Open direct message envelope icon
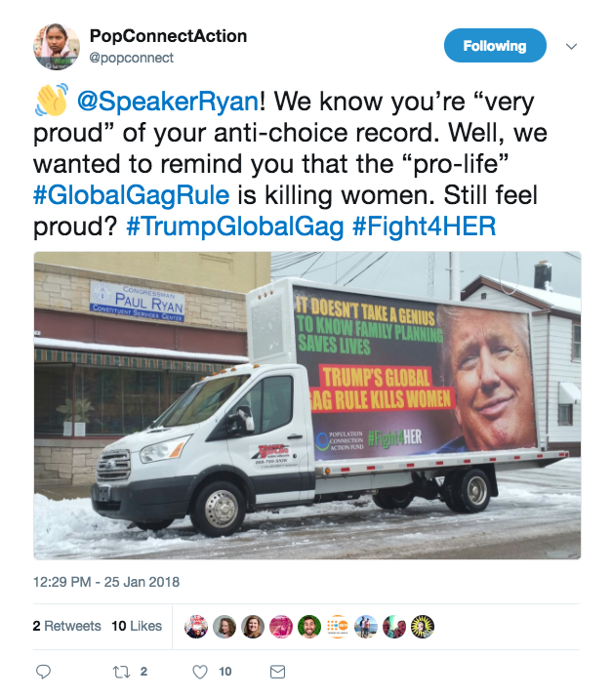The height and width of the screenshot is (700, 612). point(277,672)
